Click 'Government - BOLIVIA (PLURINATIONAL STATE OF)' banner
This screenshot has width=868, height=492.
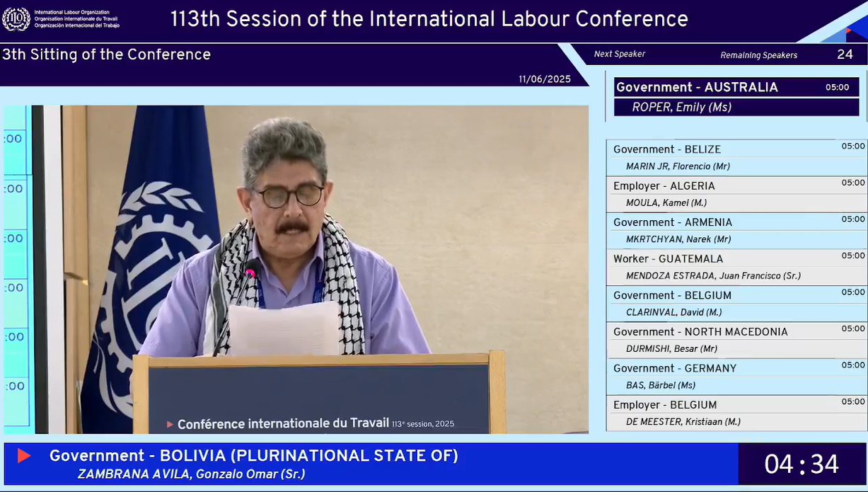[x=254, y=456]
